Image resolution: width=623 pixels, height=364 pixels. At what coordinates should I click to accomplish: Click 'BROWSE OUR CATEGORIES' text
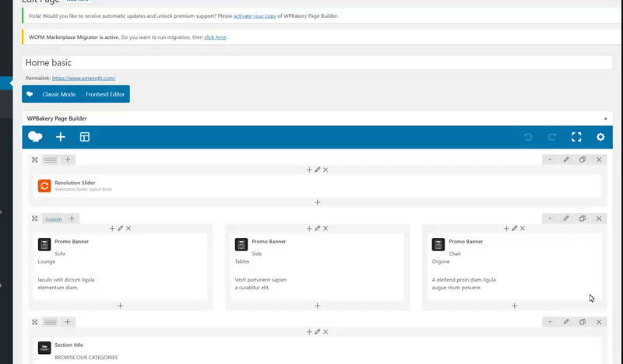pos(86,358)
